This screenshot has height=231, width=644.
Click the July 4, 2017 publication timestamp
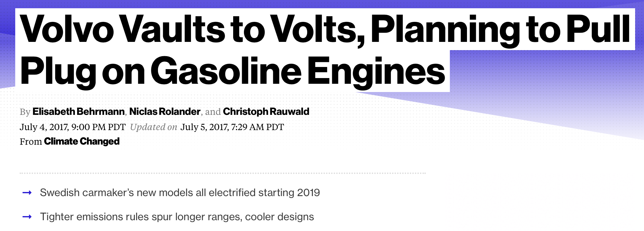(x=73, y=127)
